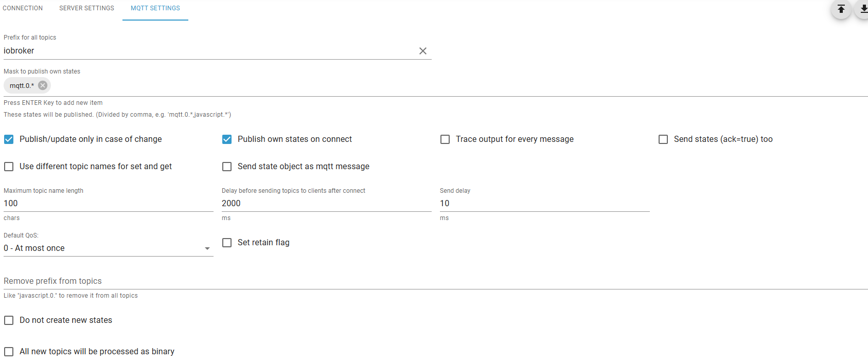Click the Send delay input field

[544, 204]
